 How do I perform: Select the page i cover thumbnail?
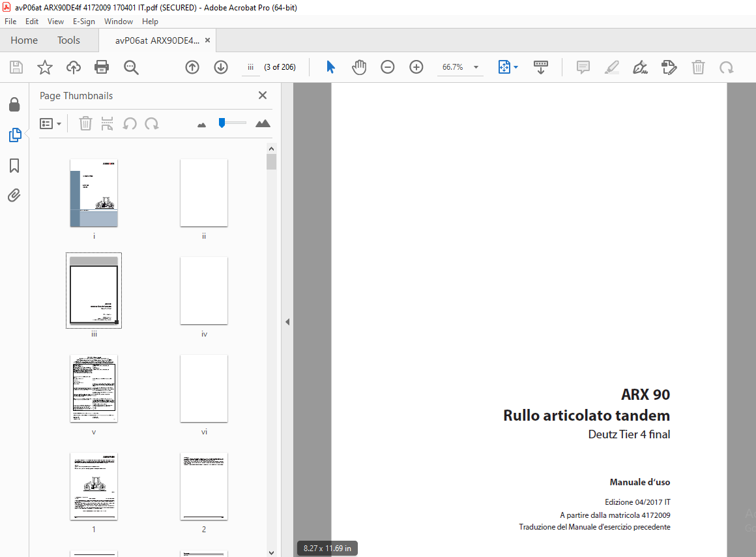tap(94, 193)
